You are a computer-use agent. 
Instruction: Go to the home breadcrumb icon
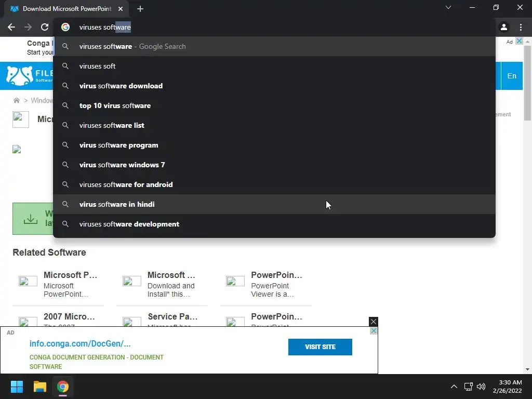coord(16,100)
